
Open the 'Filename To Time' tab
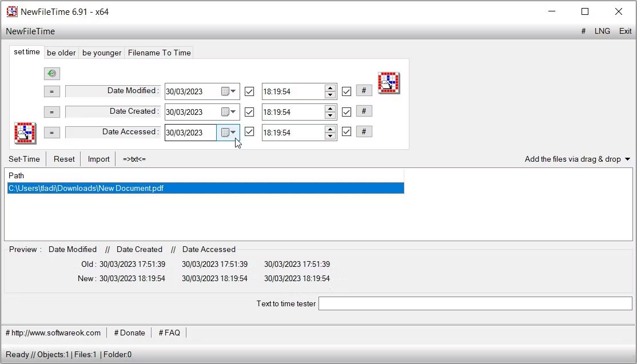pos(159,53)
